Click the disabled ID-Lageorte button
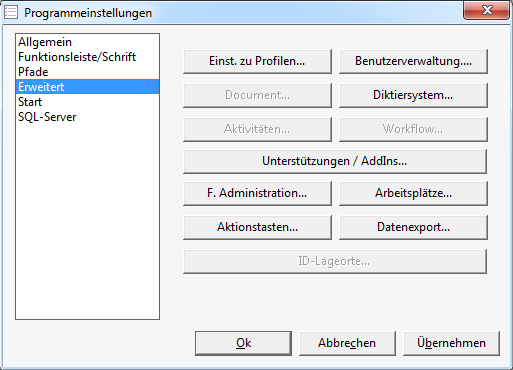This screenshot has height=370, width=513. [x=335, y=261]
